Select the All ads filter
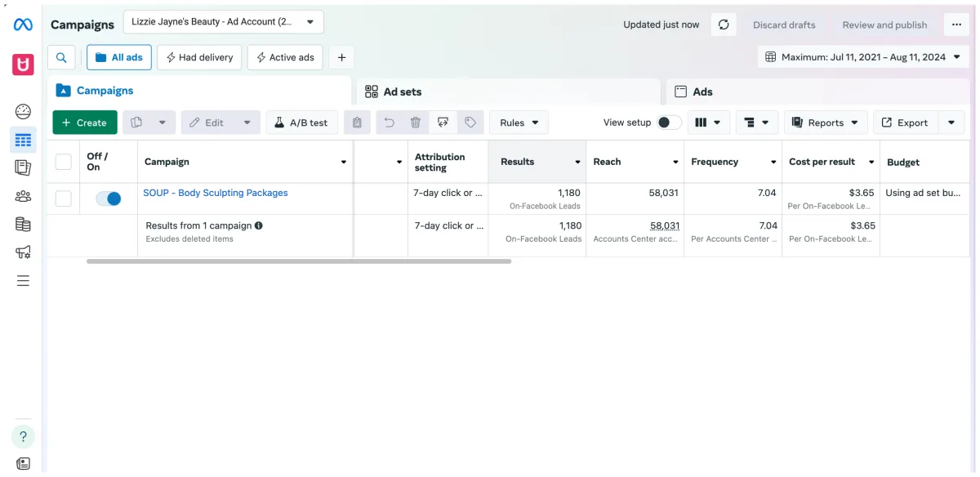Viewport: 980px width, 477px height. pos(119,57)
